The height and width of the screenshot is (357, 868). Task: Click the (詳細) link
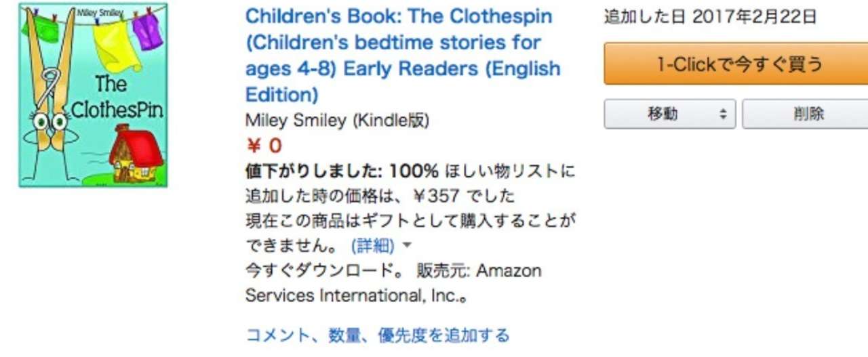372,245
